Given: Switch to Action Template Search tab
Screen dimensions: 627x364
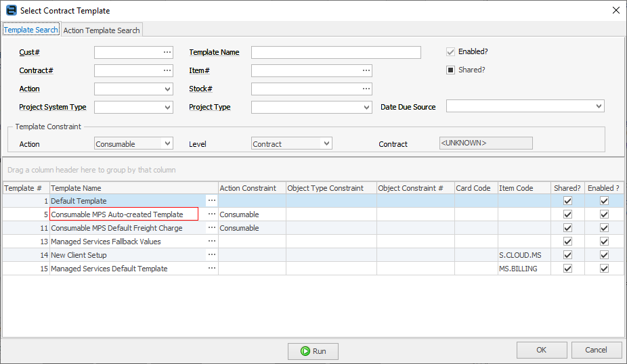Looking at the screenshot, I should (102, 30).
